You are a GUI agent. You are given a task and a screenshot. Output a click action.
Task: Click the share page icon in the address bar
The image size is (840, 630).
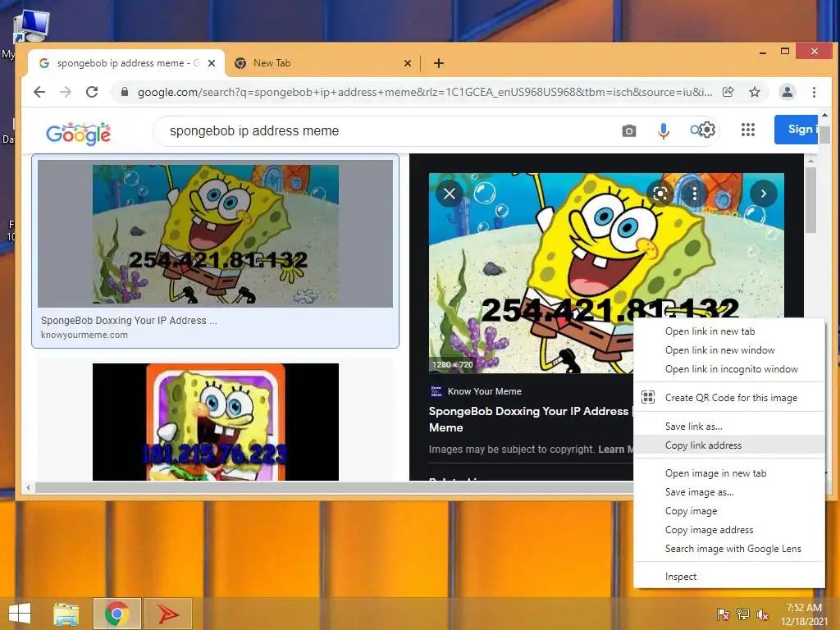click(728, 92)
